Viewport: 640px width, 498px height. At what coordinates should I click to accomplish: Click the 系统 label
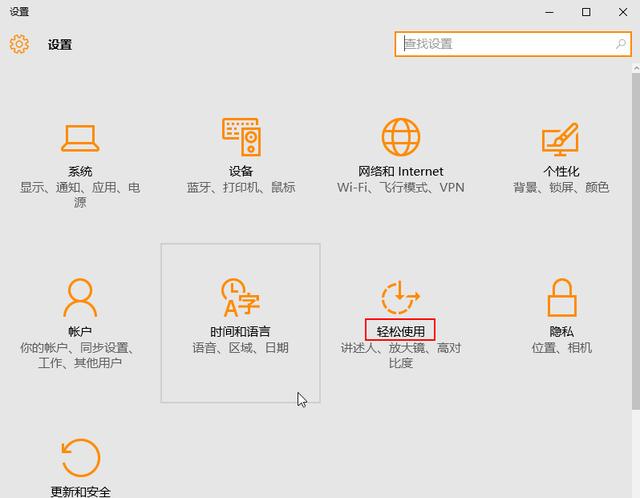(80, 171)
